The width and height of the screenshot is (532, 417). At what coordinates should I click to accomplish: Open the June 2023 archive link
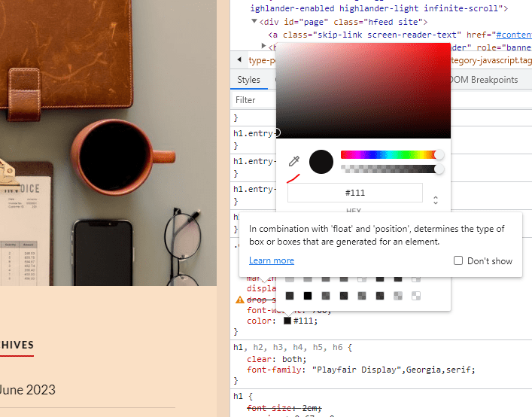click(28, 390)
